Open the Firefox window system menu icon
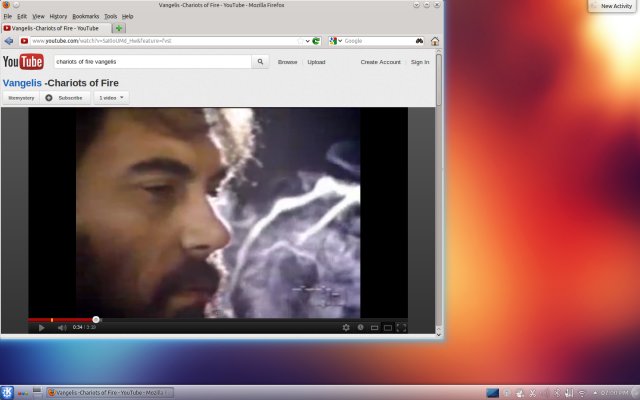 6,5
